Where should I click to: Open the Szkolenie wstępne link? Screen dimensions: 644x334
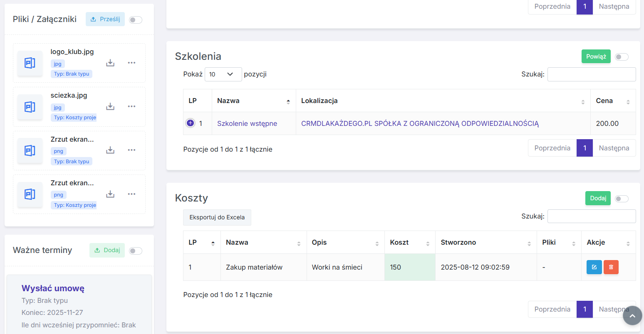pos(247,123)
